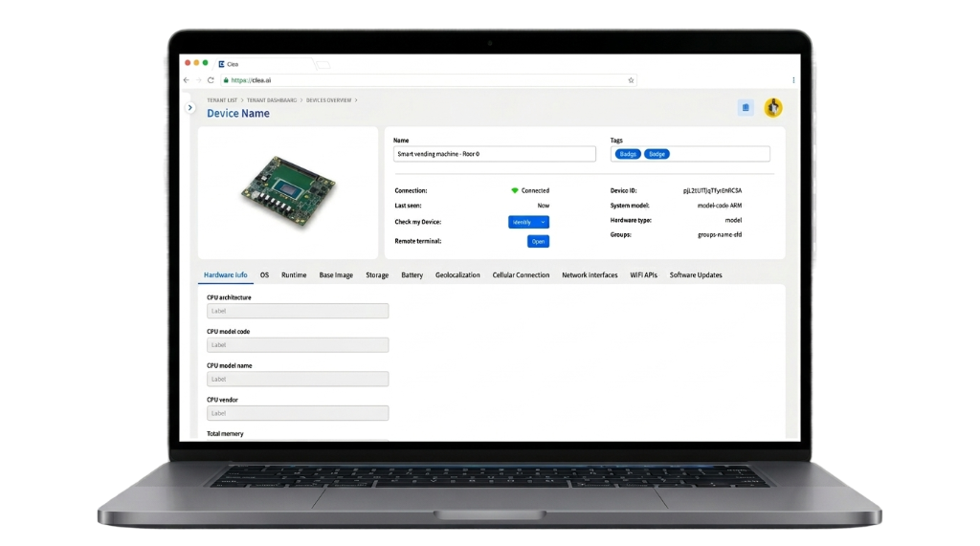Screen dimensions: 980x546
Task: Open the browser three-dot menu
Action: (793, 80)
